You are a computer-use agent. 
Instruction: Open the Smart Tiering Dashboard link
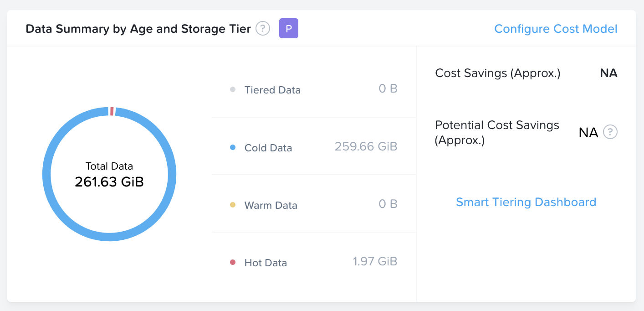pyautogui.click(x=526, y=202)
